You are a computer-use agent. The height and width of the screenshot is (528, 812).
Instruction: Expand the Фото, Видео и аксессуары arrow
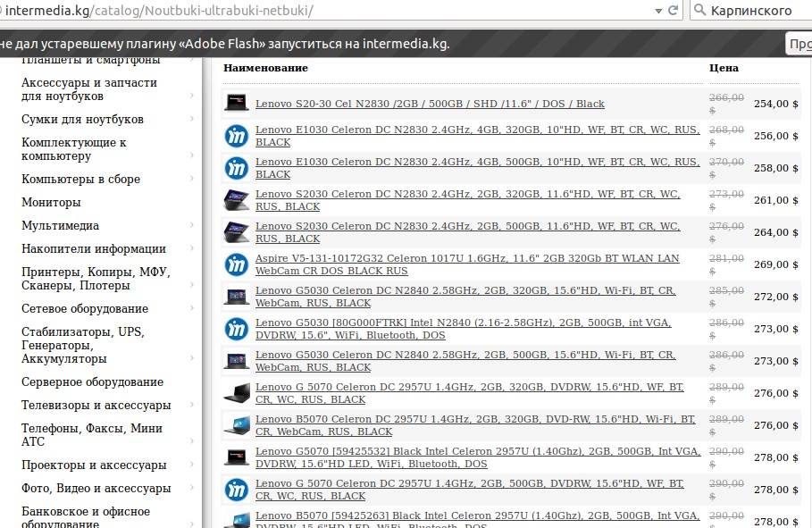pos(191,488)
